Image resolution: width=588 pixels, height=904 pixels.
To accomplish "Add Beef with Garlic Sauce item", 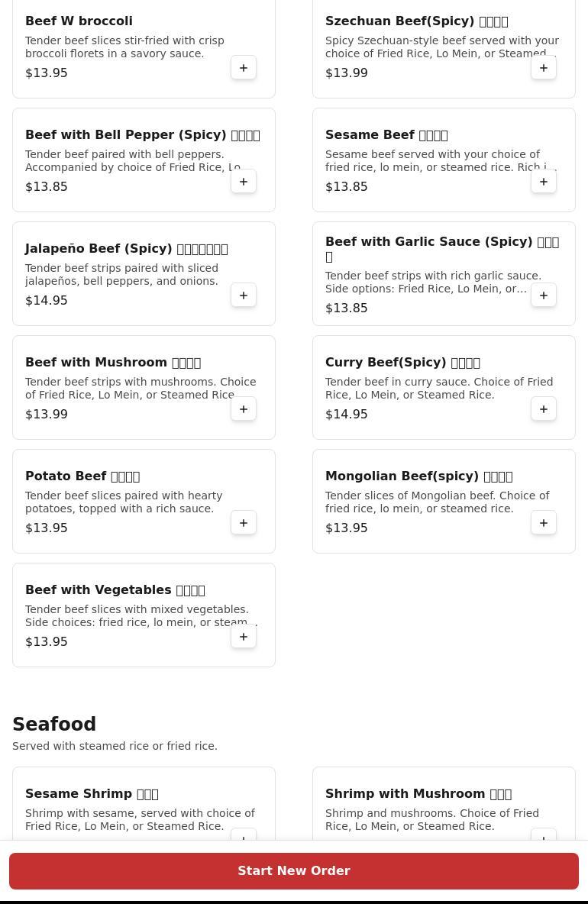I will click(543, 295).
